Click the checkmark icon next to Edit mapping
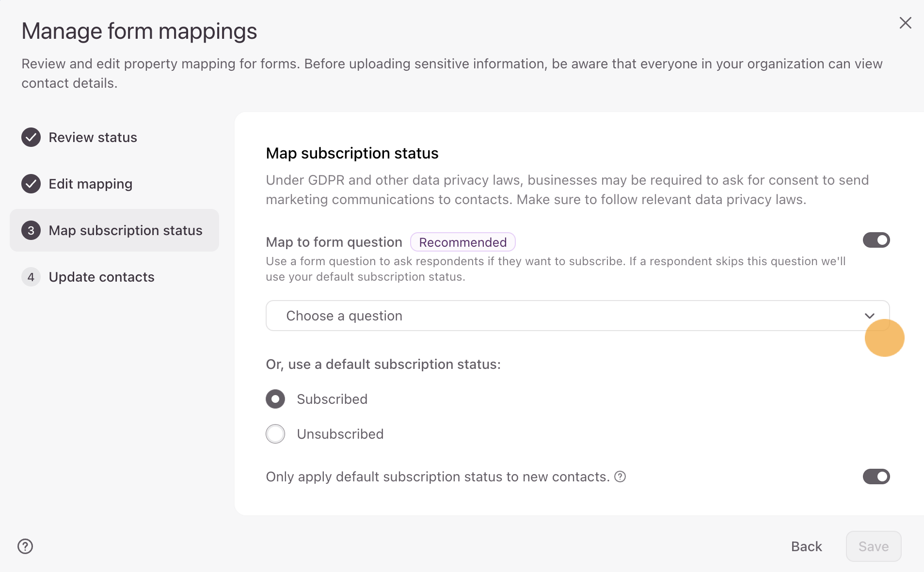The image size is (924, 572). (x=31, y=184)
